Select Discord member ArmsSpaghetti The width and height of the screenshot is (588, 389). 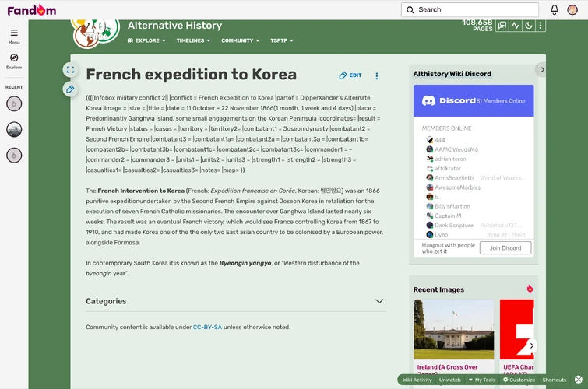(x=450, y=178)
